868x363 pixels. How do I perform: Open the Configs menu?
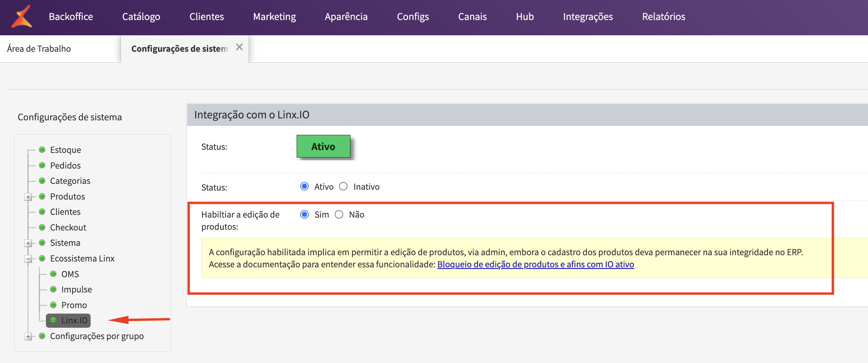pos(413,16)
